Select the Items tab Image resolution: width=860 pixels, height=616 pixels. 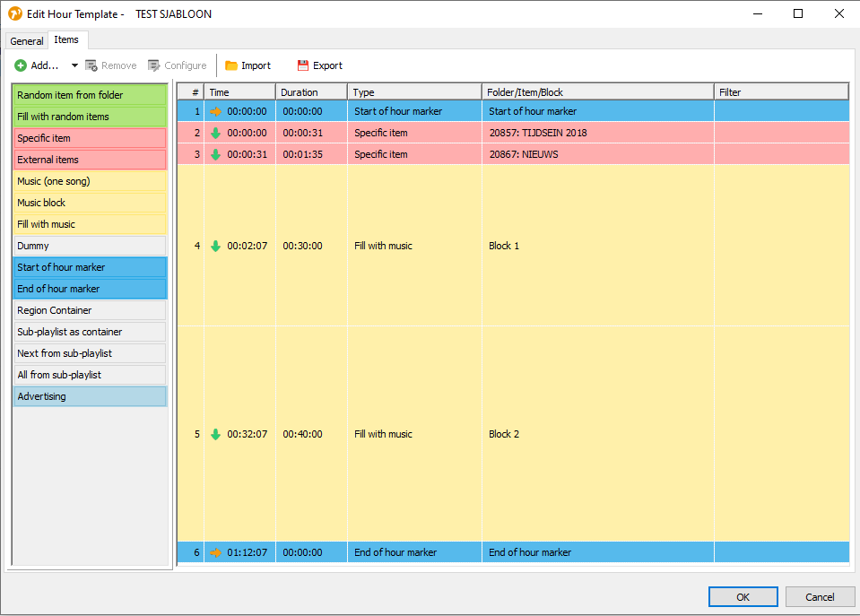point(66,39)
